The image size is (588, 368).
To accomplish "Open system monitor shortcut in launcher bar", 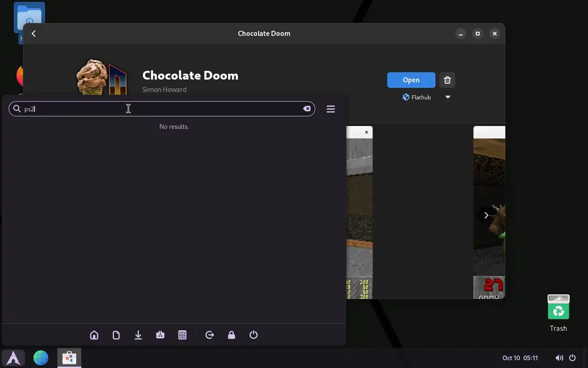I will [x=182, y=335].
